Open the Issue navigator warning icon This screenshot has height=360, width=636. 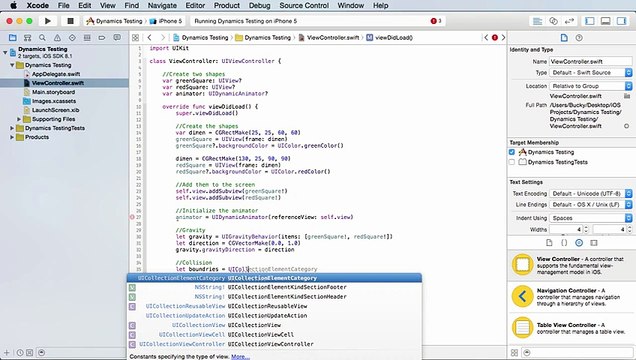point(57,38)
